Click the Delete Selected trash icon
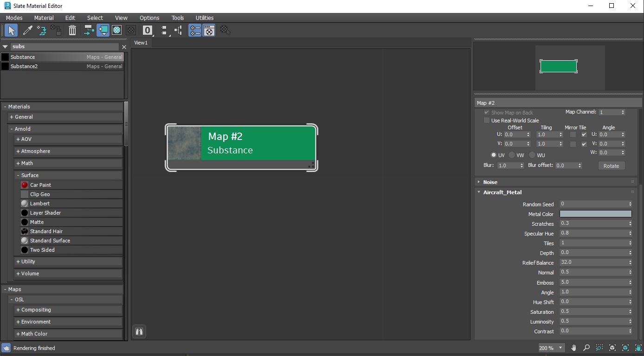The height and width of the screenshot is (356, 644). 72,30
